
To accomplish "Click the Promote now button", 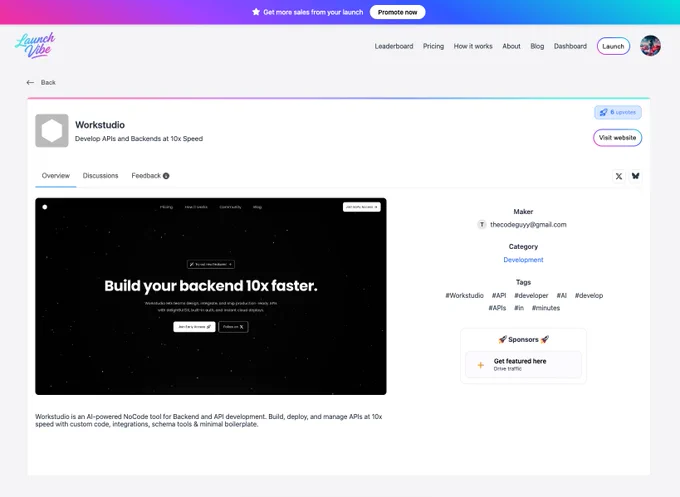I will 397,12.
